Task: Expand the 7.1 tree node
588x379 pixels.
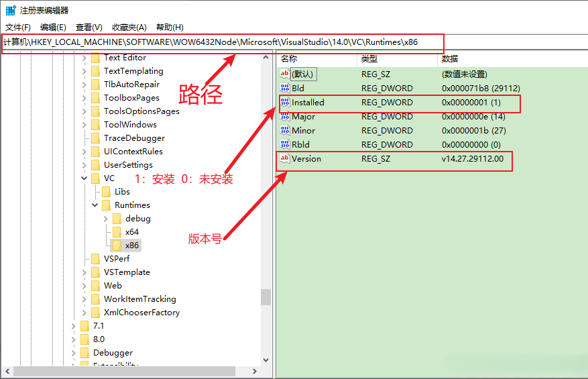Action: pyautogui.click(x=74, y=326)
